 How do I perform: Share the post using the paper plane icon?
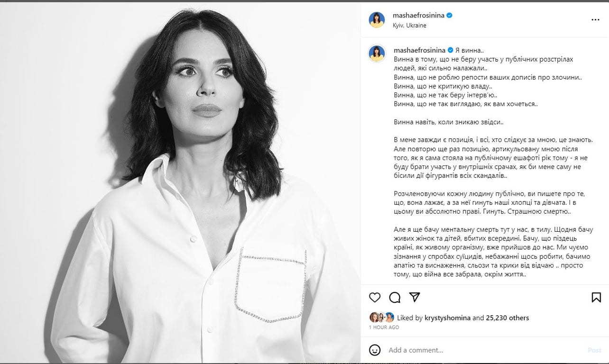(x=415, y=297)
